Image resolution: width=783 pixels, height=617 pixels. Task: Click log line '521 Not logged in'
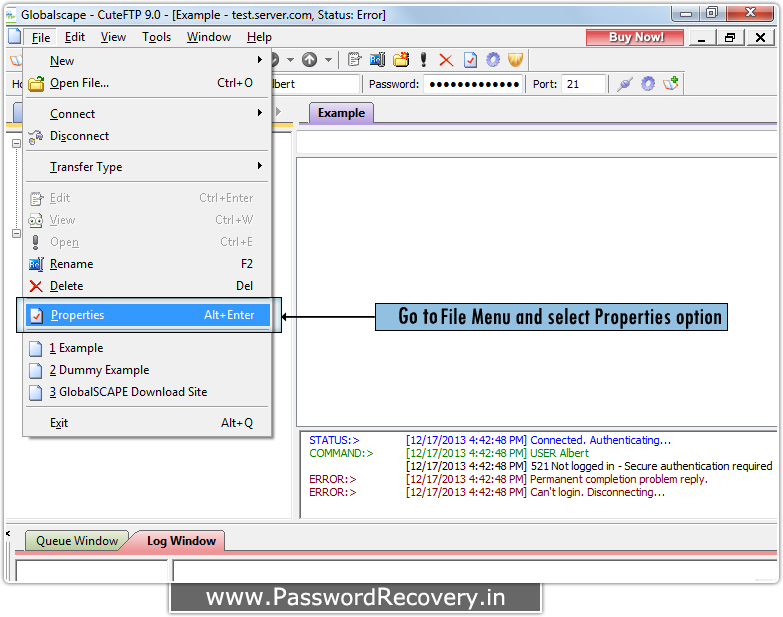[x=572, y=466]
